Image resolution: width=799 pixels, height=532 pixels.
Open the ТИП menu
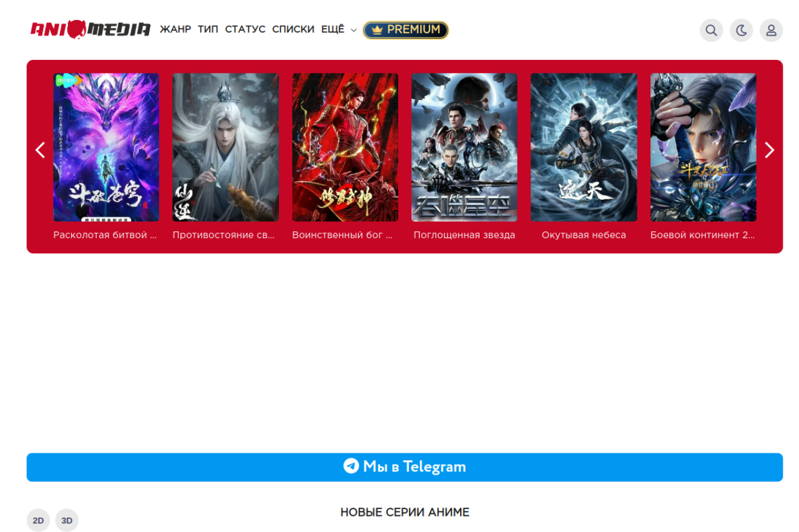point(208,29)
